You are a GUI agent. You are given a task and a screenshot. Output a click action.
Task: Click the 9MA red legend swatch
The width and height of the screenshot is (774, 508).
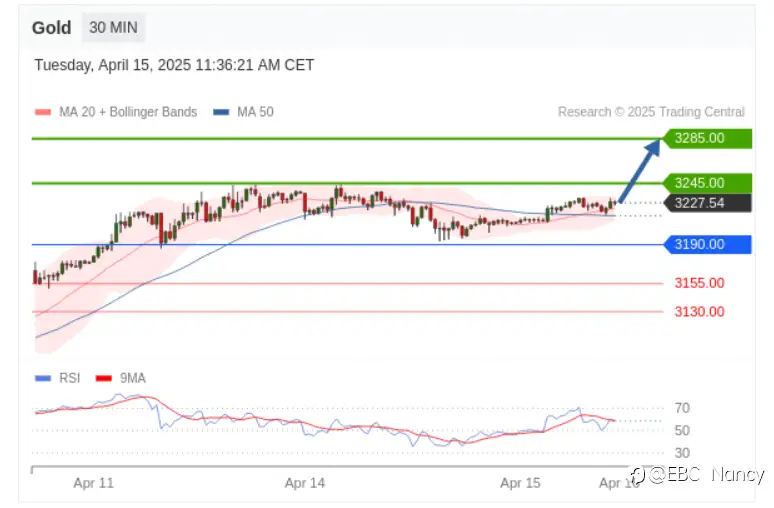(x=104, y=379)
